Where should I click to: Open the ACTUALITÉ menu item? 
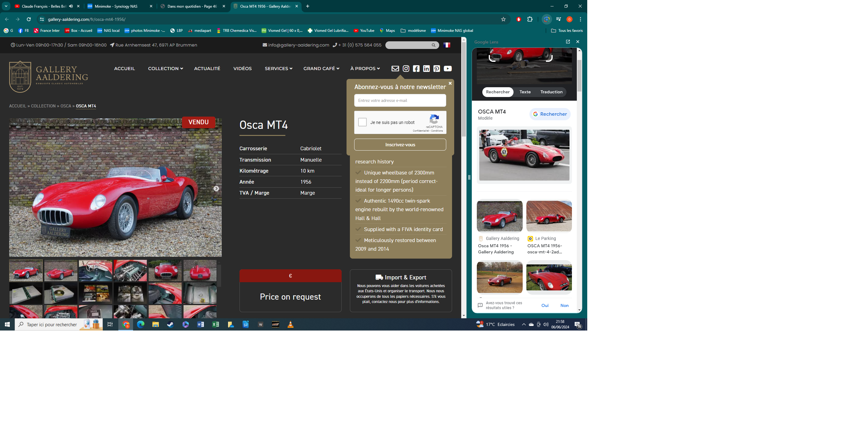click(x=207, y=69)
